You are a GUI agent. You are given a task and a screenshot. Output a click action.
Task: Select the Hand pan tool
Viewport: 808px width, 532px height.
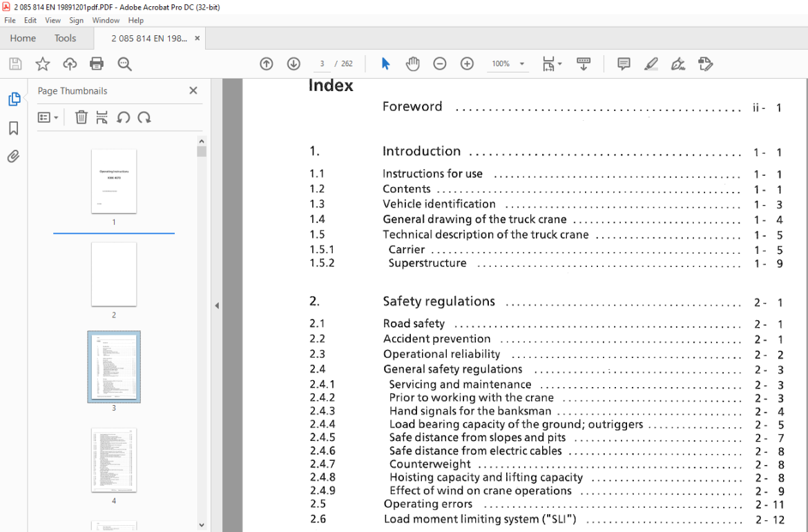coord(412,64)
